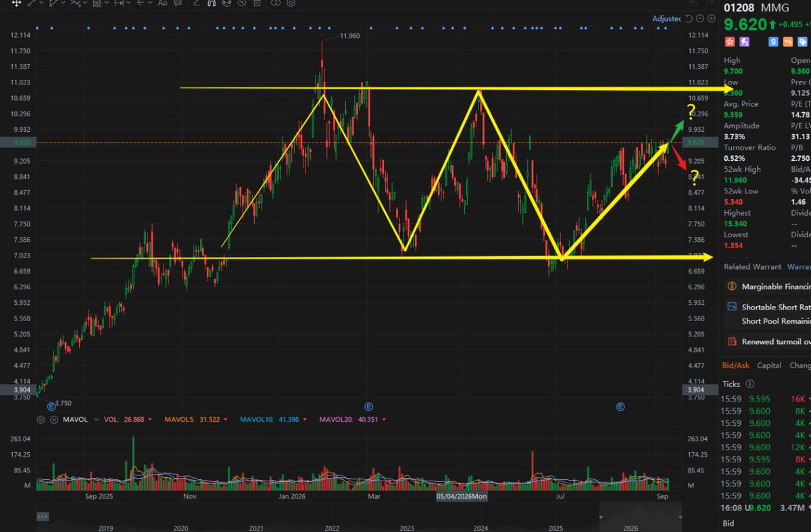
Task: Open MAVOL indicator settings gear
Action: (x=42, y=420)
